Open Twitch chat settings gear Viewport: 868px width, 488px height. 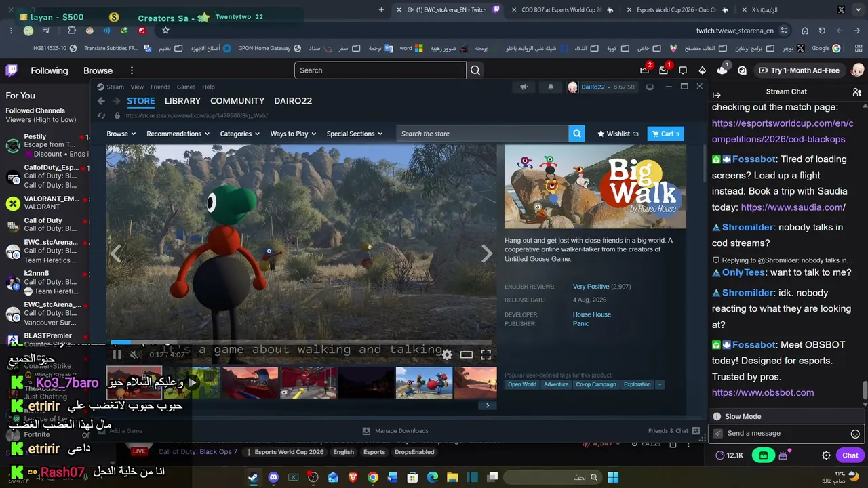(x=826, y=455)
